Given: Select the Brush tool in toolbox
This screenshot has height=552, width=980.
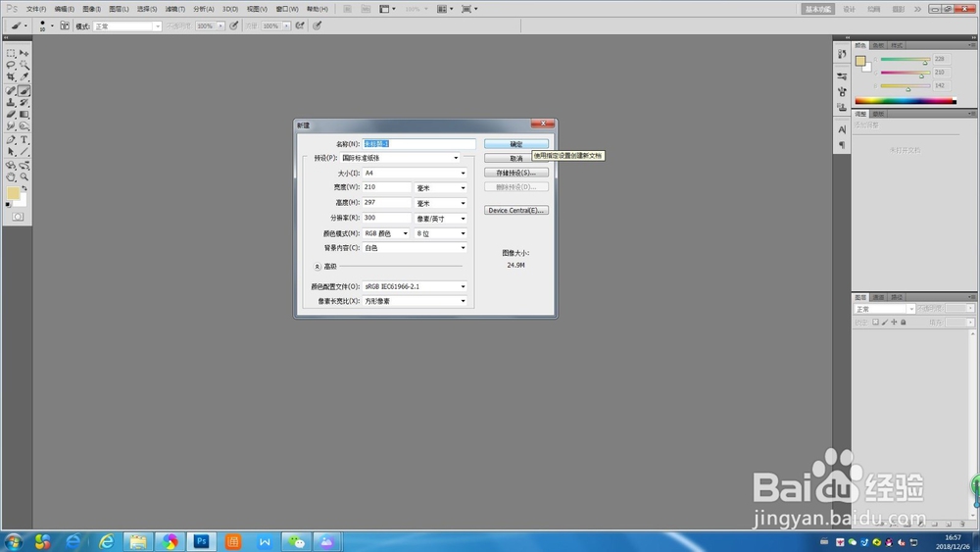Looking at the screenshot, I should click(x=24, y=90).
